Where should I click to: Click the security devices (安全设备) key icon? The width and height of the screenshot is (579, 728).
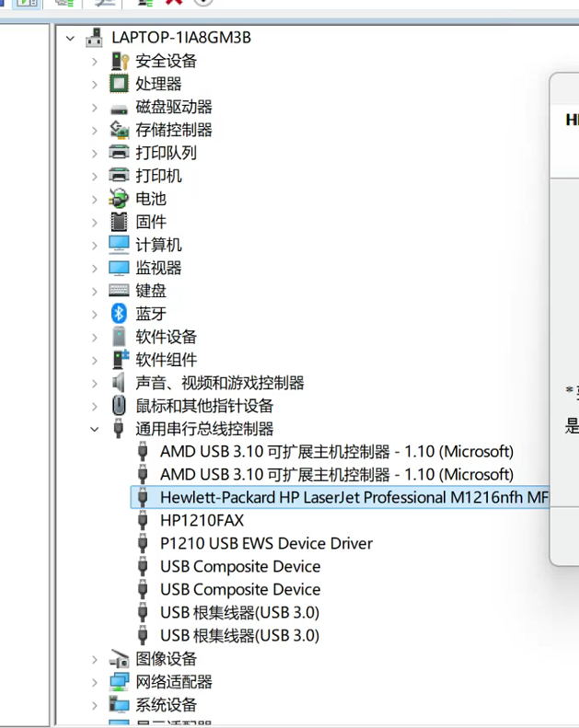[120, 61]
